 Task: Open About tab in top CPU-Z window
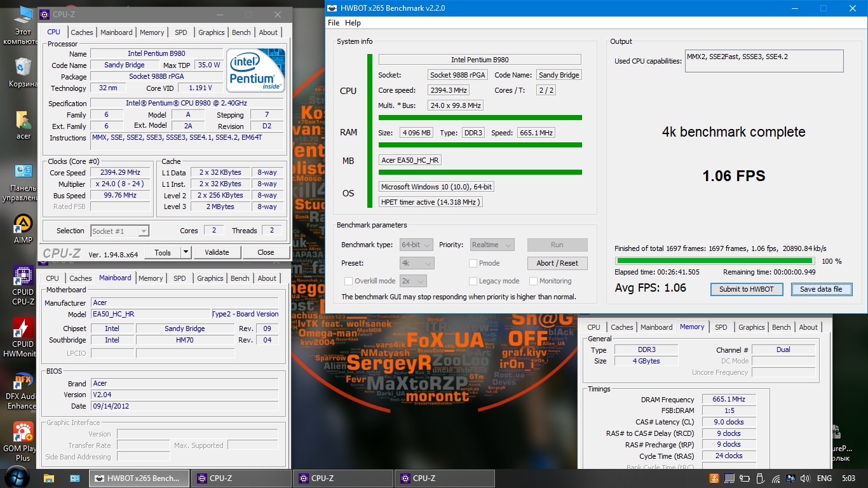(268, 32)
